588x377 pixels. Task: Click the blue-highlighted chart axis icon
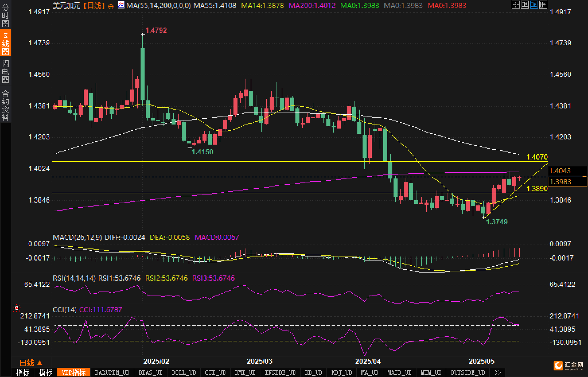[x=534, y=5]
